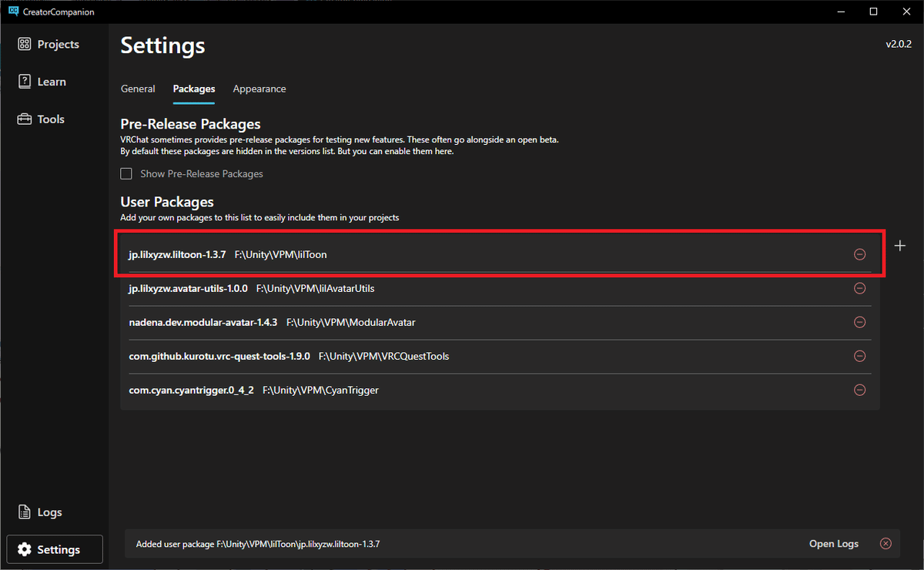Click the path F:\Unity\VPM\lilAvatarUtils
Image resolution: width=924 pixels, height=570 pixels.
tap(315, 288)
